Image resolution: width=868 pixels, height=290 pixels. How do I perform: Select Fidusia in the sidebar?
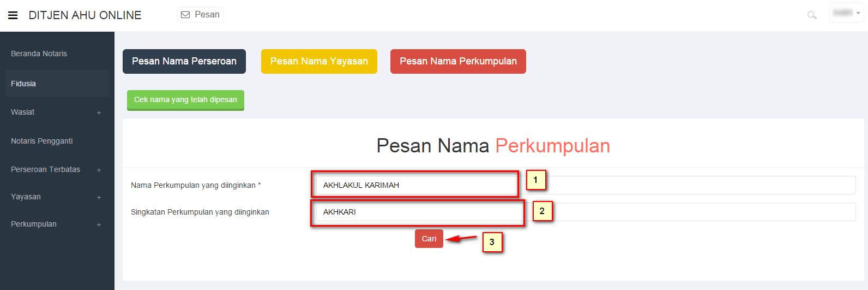click(57, 84)
